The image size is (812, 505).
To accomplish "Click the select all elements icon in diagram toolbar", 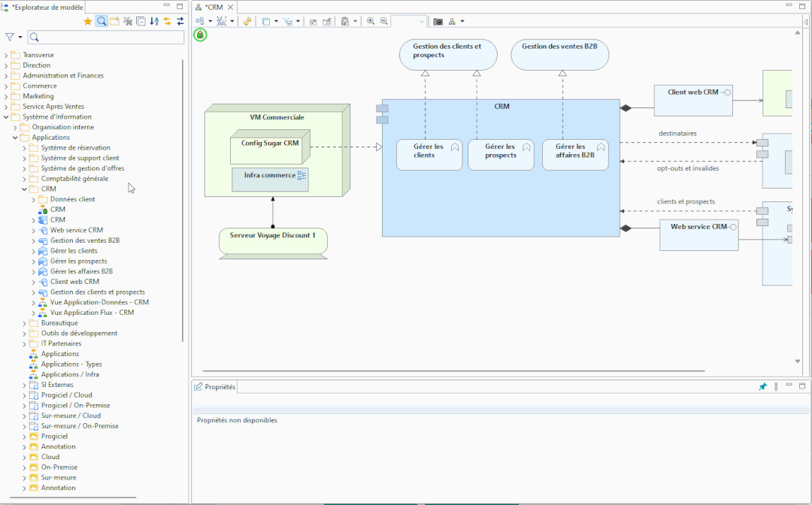I will [x=222, y=21].
